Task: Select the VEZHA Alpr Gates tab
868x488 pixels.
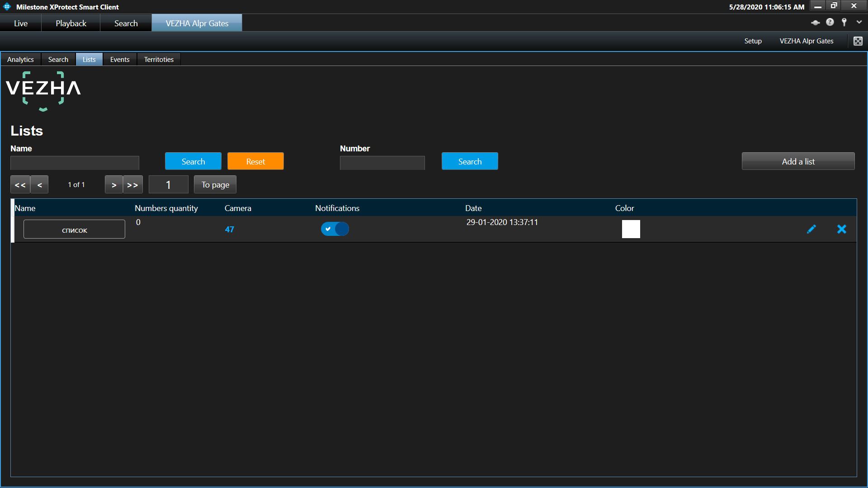Action: point(197,23)
